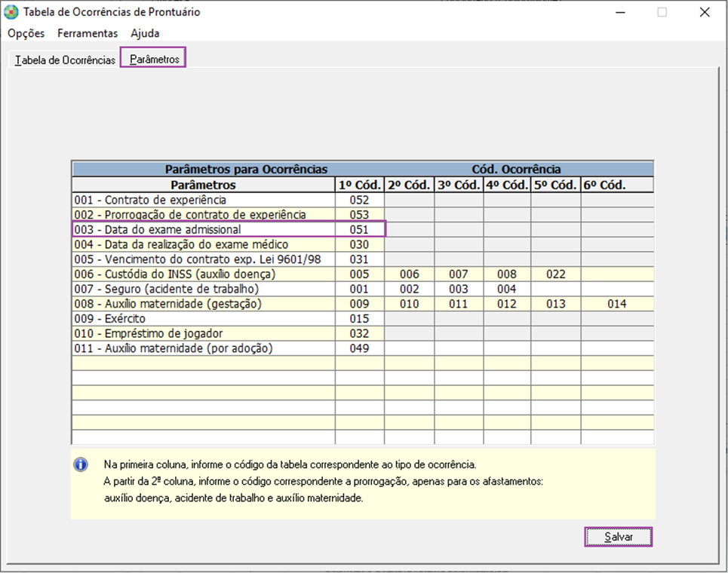Click the 6º Cód. column header

617,185
